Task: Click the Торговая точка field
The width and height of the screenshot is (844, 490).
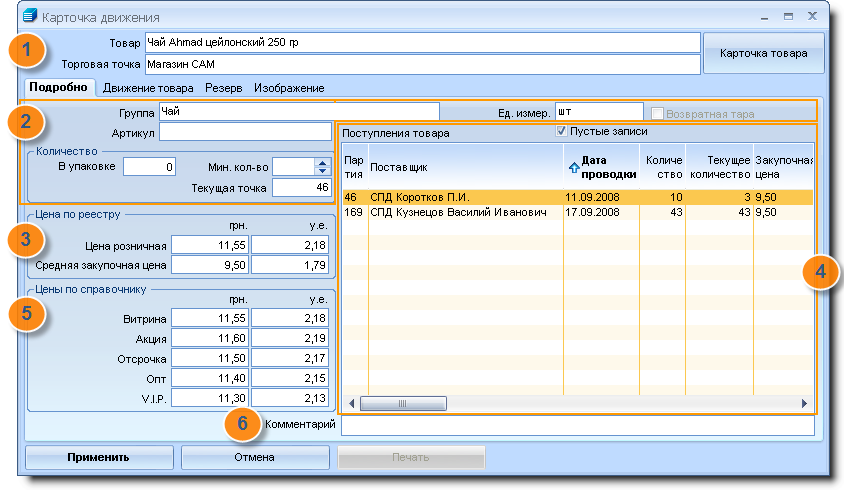Action: 423,64
